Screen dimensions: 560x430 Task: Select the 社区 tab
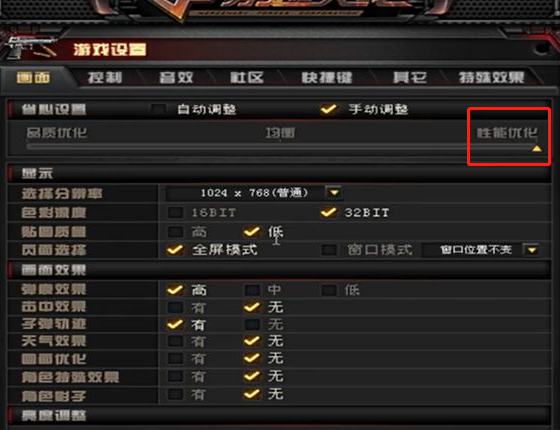coord(247,77)
